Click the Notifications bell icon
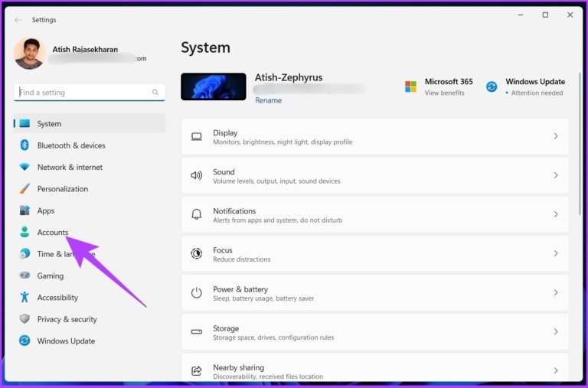This screenshot has width=588, height=388. [x=197, y=214]
